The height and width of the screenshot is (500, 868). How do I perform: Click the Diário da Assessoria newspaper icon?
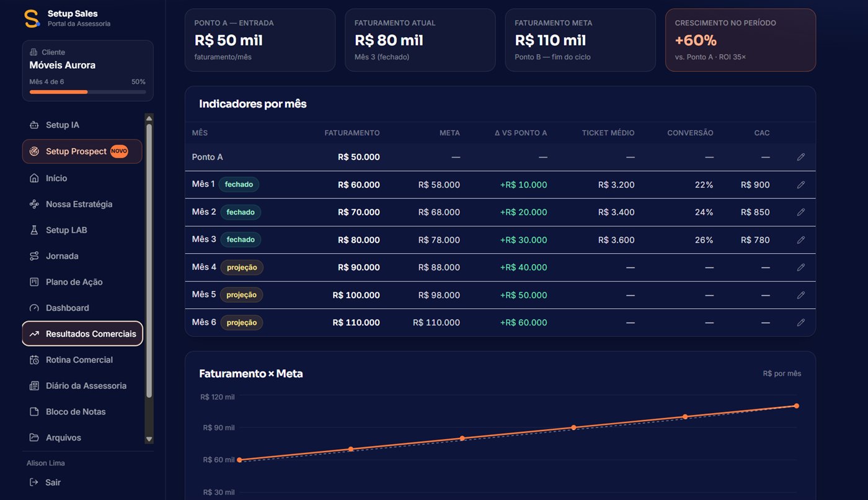(x=34, y=386)
